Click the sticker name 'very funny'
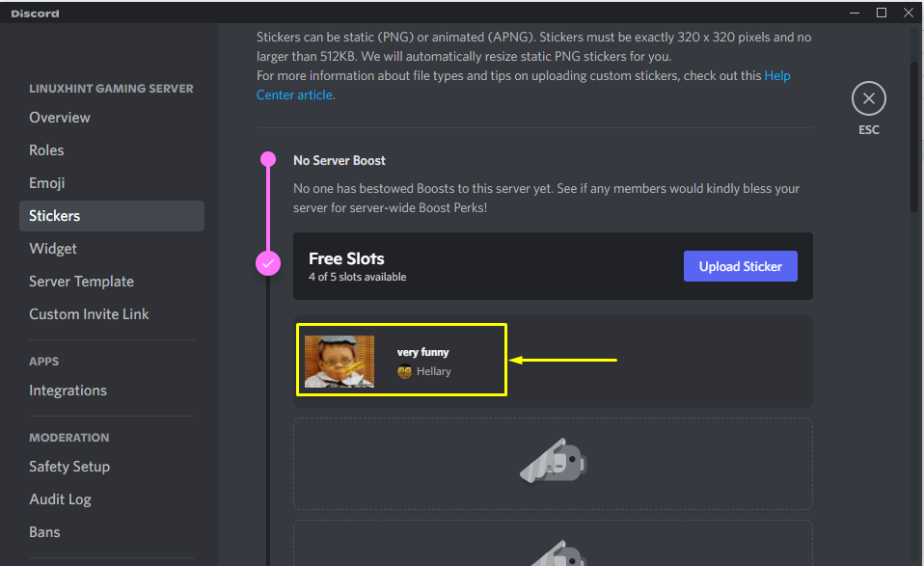The width and height of the screenshot is (924, 566). (x=423, y=352)
